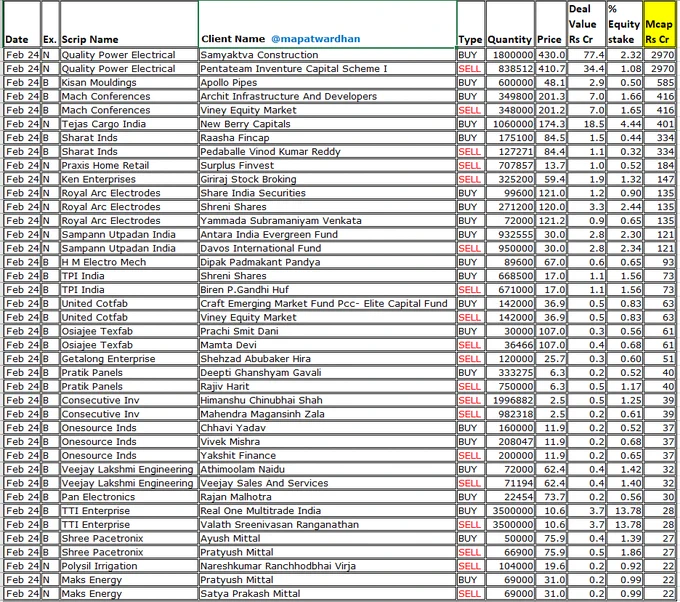Select the Surplus Finvest client cell
Screen dimensions: 680x602
pyautogui.click(x=327, y=166)
